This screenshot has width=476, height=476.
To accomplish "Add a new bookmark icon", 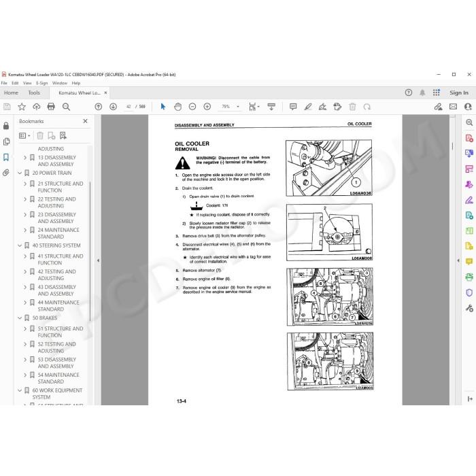I will click(x=51, y=136).
